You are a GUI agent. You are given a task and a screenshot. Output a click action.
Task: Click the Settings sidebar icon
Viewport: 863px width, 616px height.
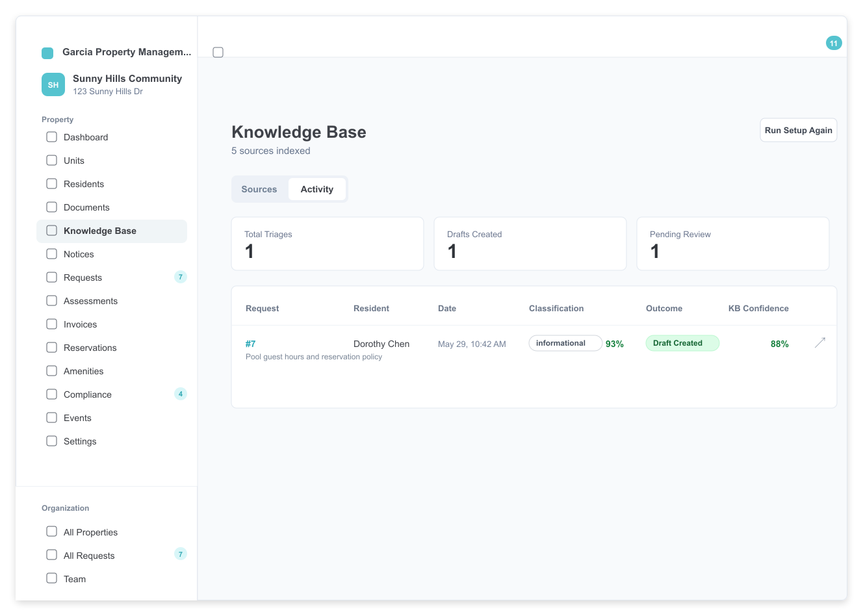click(x=52, y=441)
